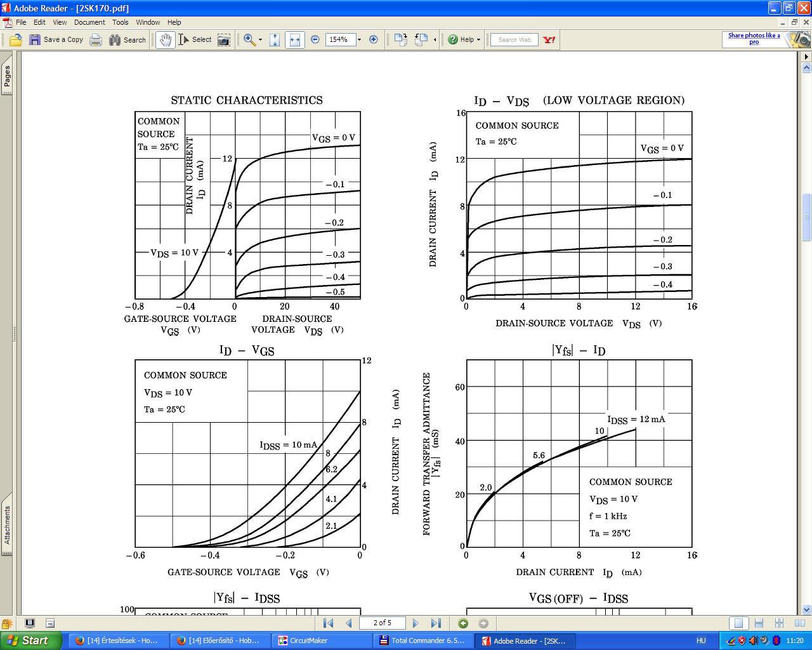Zoom out with the minus button
Viewport: 812px width, 650px height.
[x=315, y=40]
